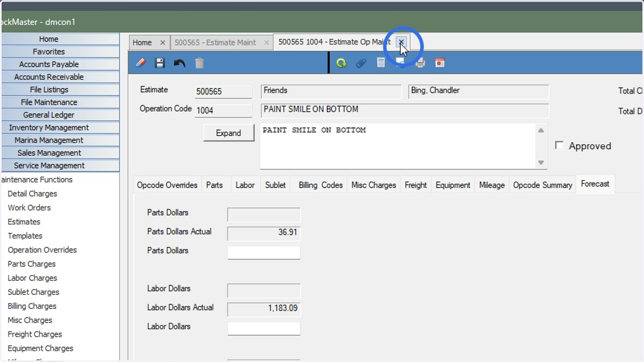The image size is (644, 362).
Task: Select Sublet Charges in function list
Action: 33,292
